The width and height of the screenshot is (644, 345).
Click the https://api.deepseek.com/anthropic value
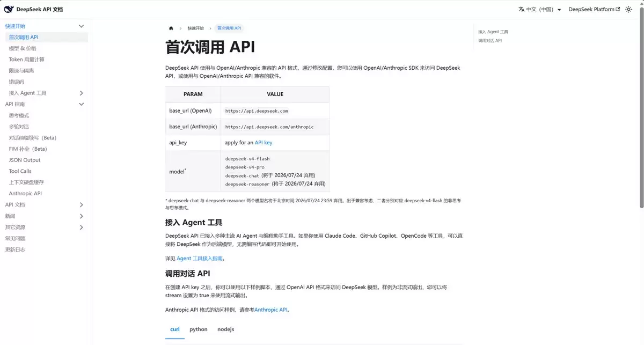pos(269,127)
